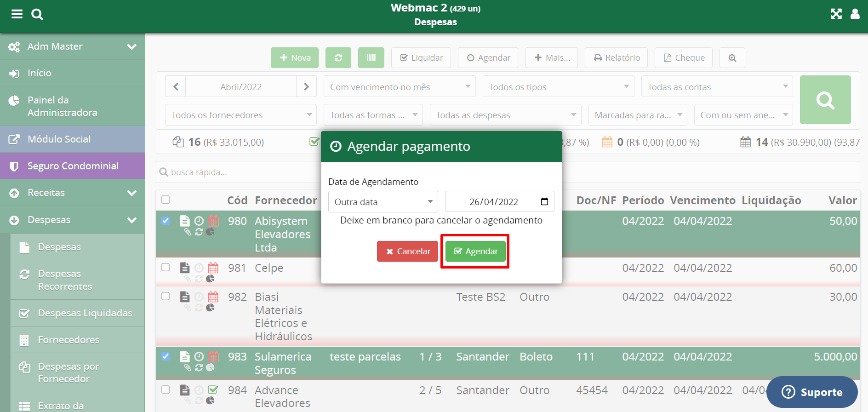The height and width of the screenshot is (412, 868).
Task: Click the Mais... toolbar button
Action: coord(552,58)
